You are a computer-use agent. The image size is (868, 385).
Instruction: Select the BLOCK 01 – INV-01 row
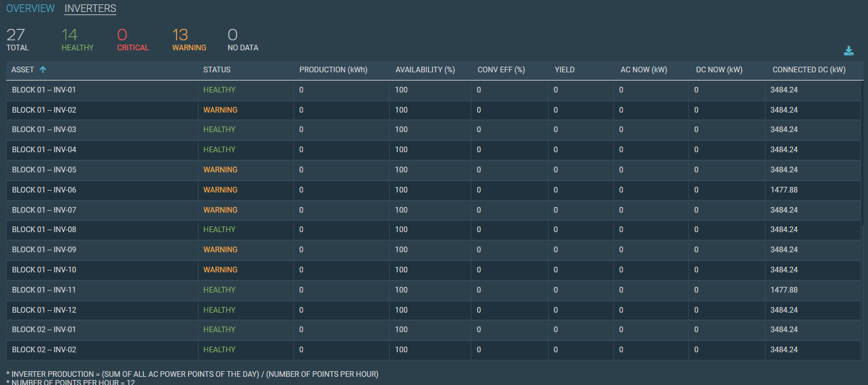tap(434, 90)
